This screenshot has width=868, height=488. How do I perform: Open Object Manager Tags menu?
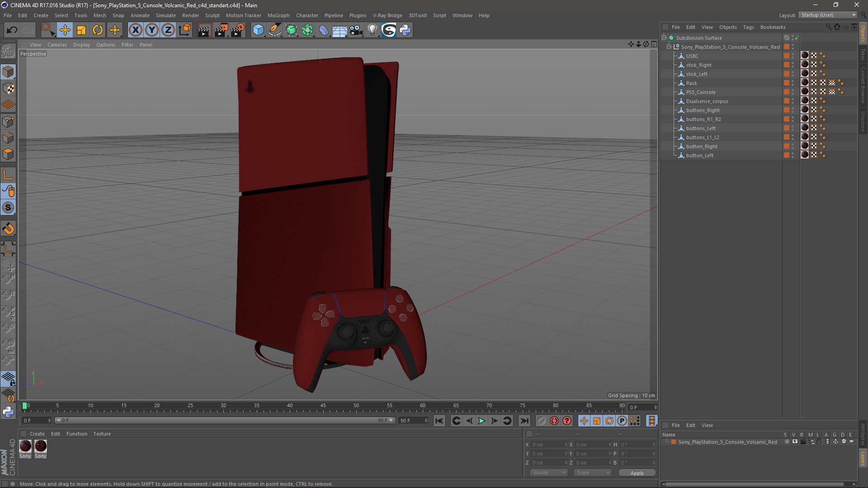[x=748, y=27]
